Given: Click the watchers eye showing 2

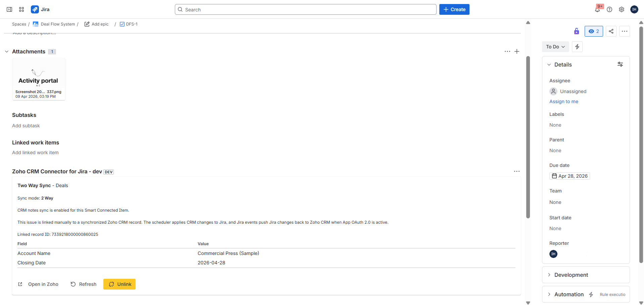Looking at the screenshot, I should tap(594, 31).
